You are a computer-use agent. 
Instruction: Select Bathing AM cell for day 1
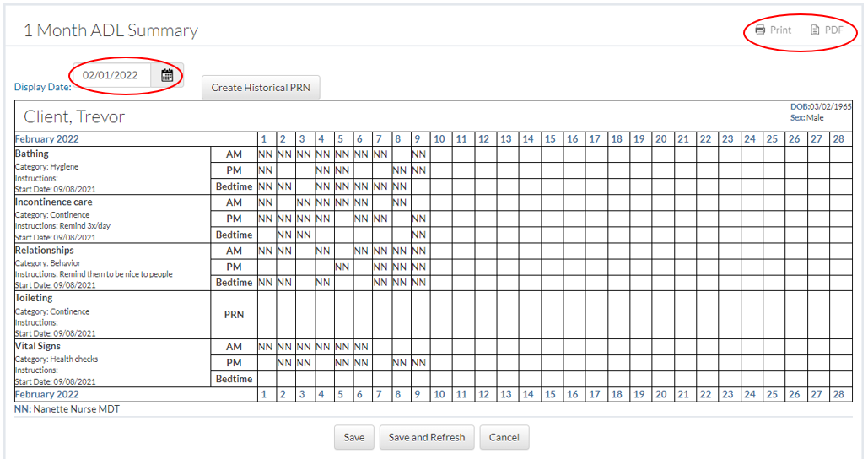tap(265, 154)
